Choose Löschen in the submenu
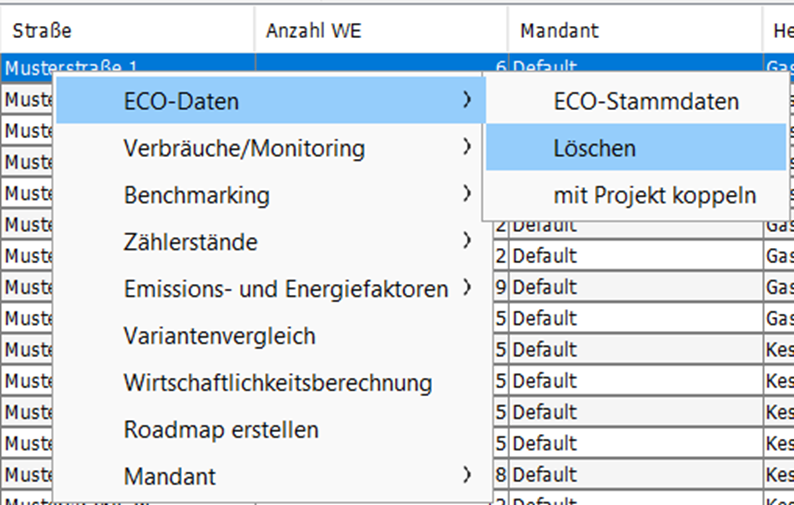794x505 pixels. (594, 148)
